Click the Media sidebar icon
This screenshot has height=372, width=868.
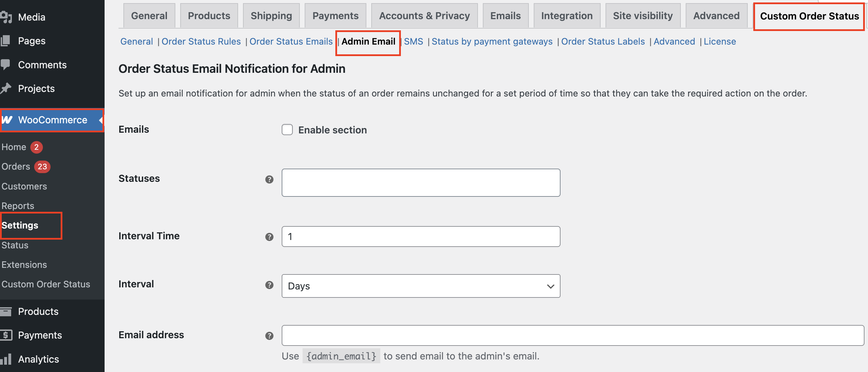coord(6,17)
